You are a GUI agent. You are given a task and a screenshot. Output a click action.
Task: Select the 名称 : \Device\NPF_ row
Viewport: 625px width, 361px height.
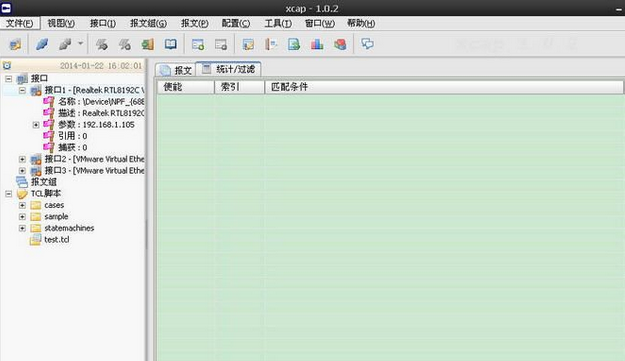point(101,102)
